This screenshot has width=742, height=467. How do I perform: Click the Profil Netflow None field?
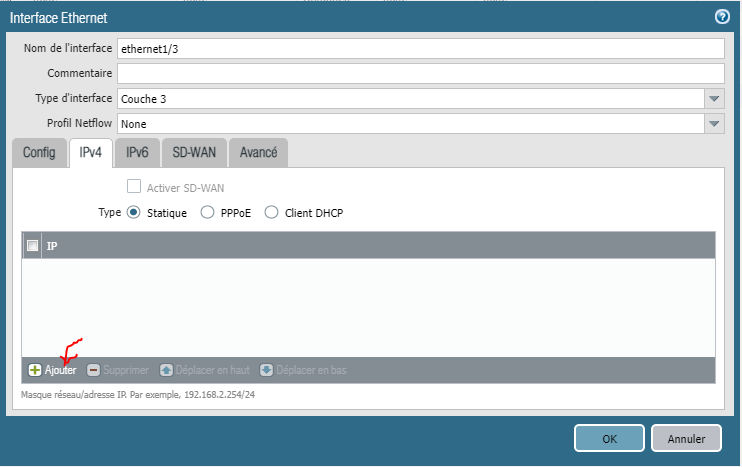tap(411, 124)
